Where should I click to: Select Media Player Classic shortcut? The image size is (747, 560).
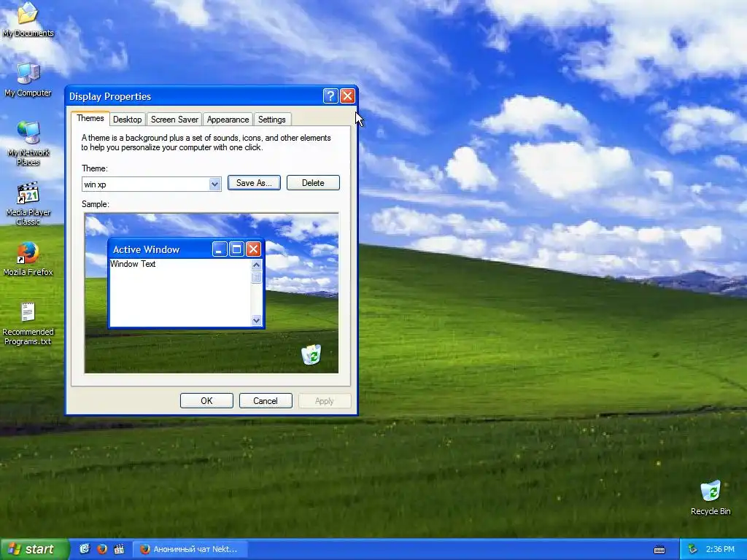[28, 203]
